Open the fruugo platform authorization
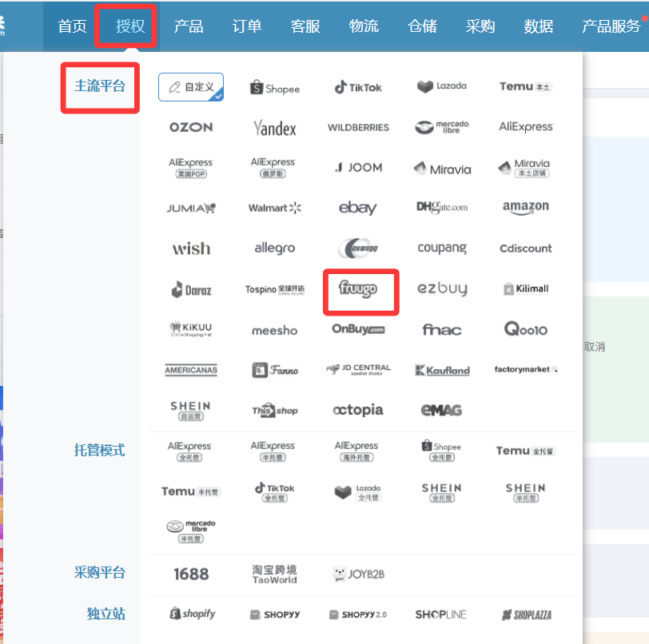This screenshot has width=649, height=644. pyautogui.click(x=358, y=288)
